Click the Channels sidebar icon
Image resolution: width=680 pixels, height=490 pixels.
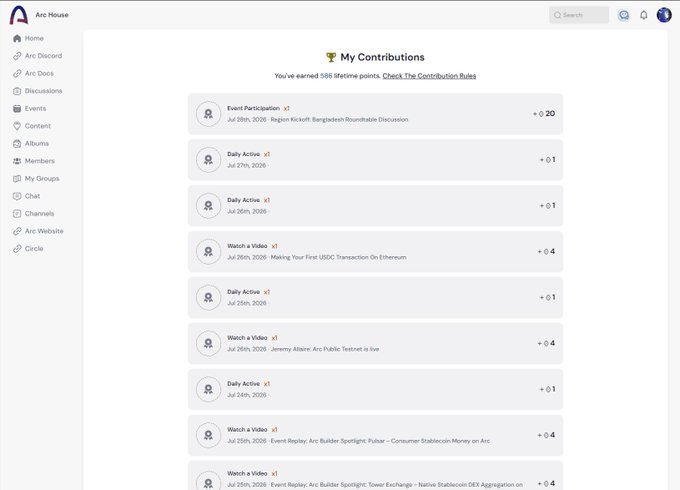(17, 213)
